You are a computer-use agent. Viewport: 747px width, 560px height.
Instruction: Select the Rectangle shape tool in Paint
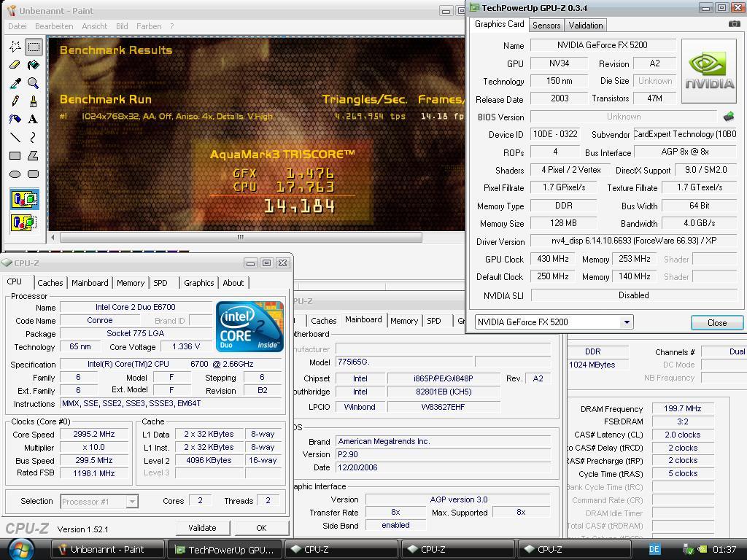15,156
